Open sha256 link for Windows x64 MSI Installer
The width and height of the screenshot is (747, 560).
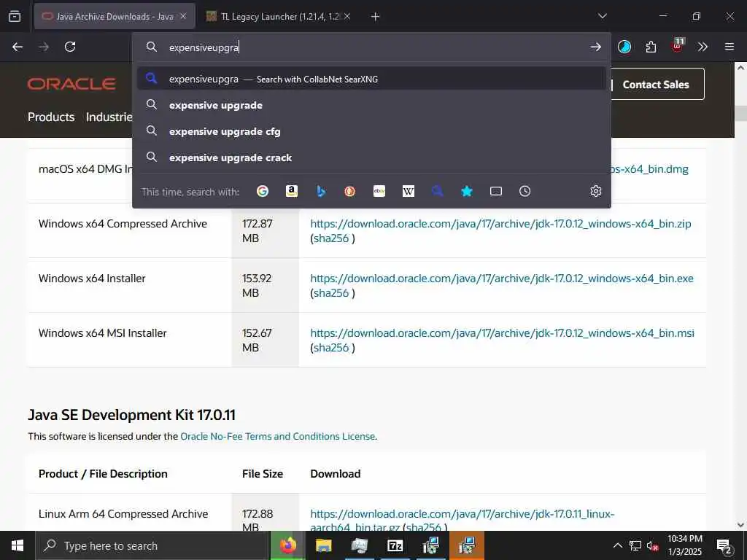tap(331, 348)
